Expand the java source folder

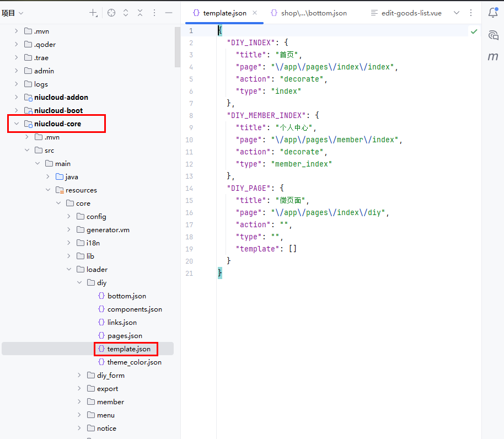[x=48, y=177]
